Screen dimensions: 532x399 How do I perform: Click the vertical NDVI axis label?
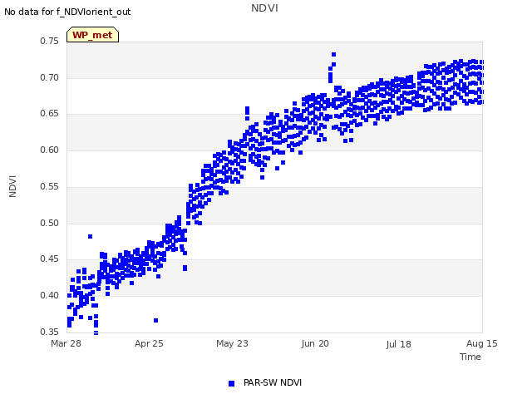click(12, 186)
